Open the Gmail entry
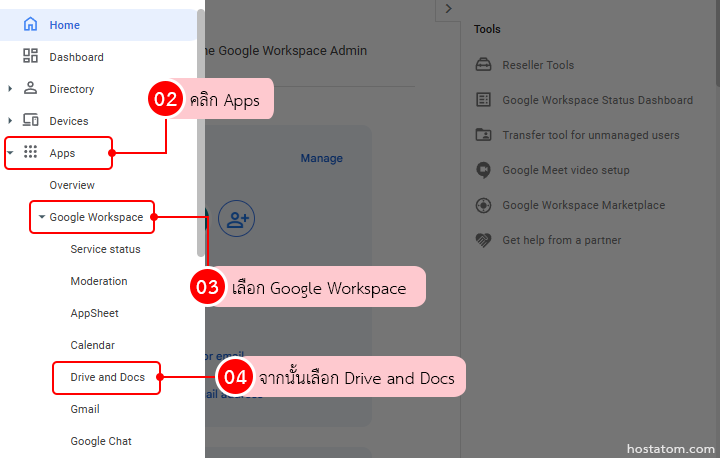Screen dimensions: 720x458 pos(84,409)
